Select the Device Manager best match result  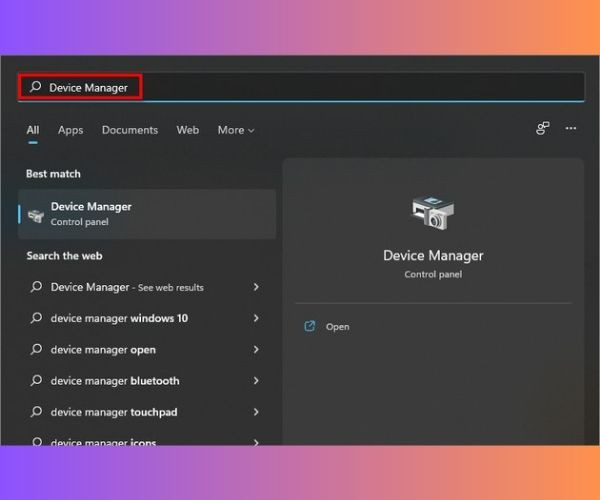(x=147, y=214)
